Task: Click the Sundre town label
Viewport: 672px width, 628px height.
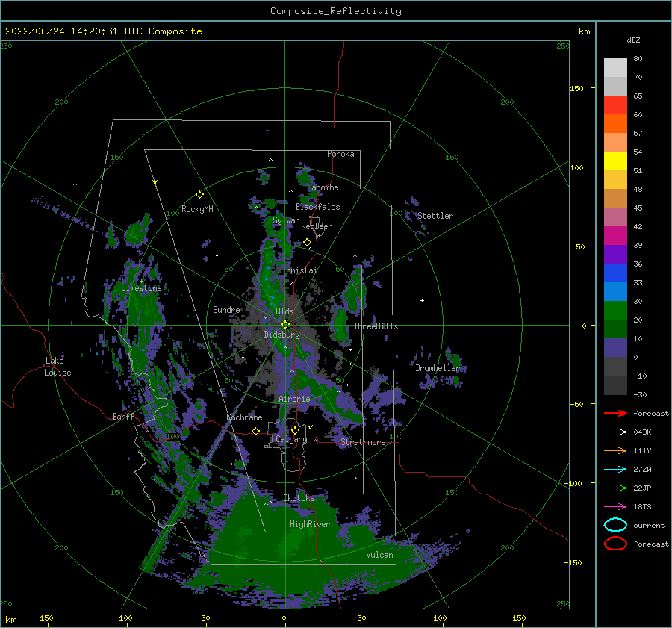Action: (226, 309)
